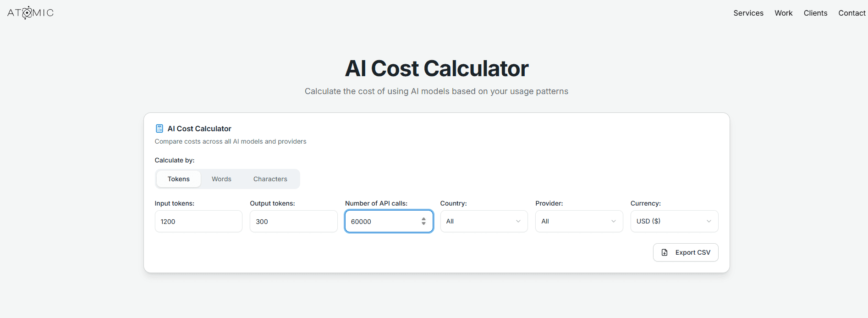This screenshot has height=318, width=868.
Task: Open the Contact link
Action: 852,13
